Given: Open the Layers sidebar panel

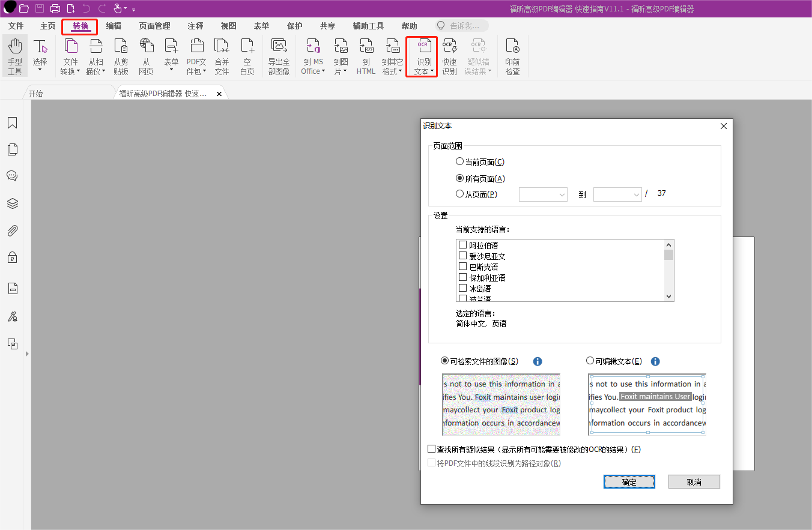Looking at the screenshot, I should pyautogui.click(x=12, y=203).
